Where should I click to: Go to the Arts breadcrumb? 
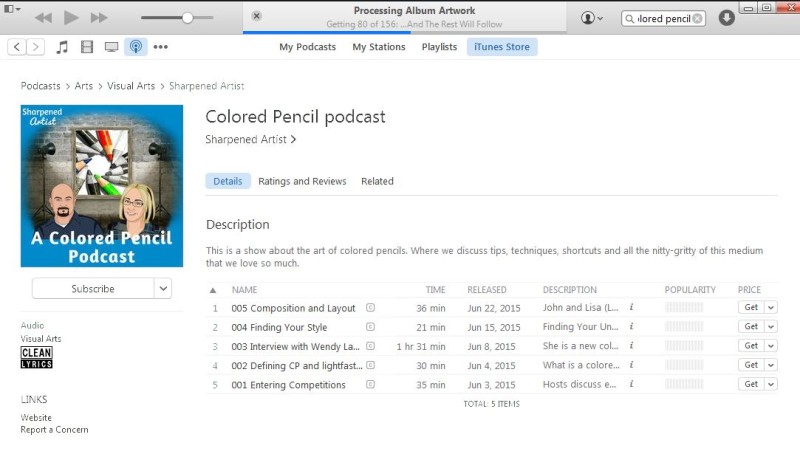pos(84,86)
